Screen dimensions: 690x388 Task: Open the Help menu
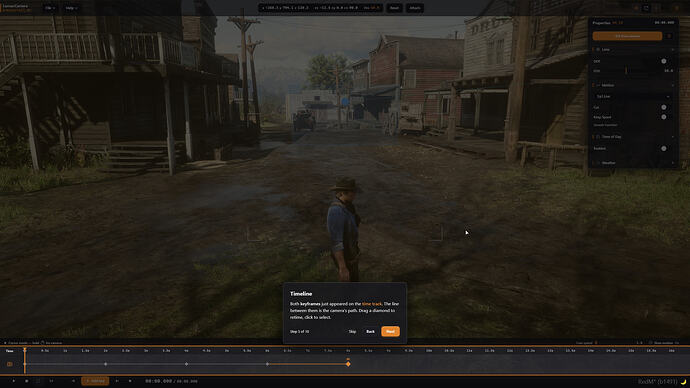[x=71, y=8]
